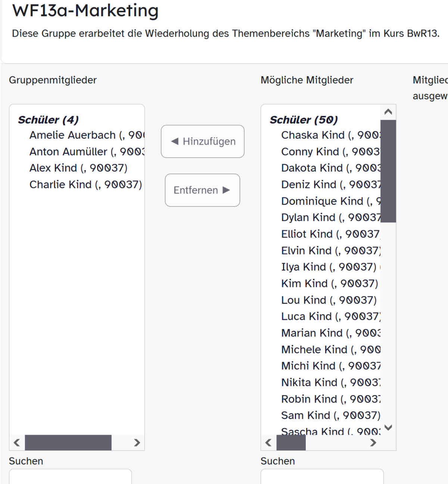Focus search field under Mögliche Mitglieder
This screenshot has width=448, height=484.
point(322,477)
